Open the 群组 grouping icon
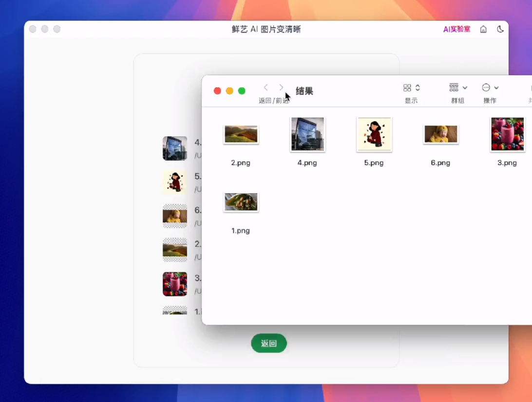This screenshot has width=532, height=402. 454,88
